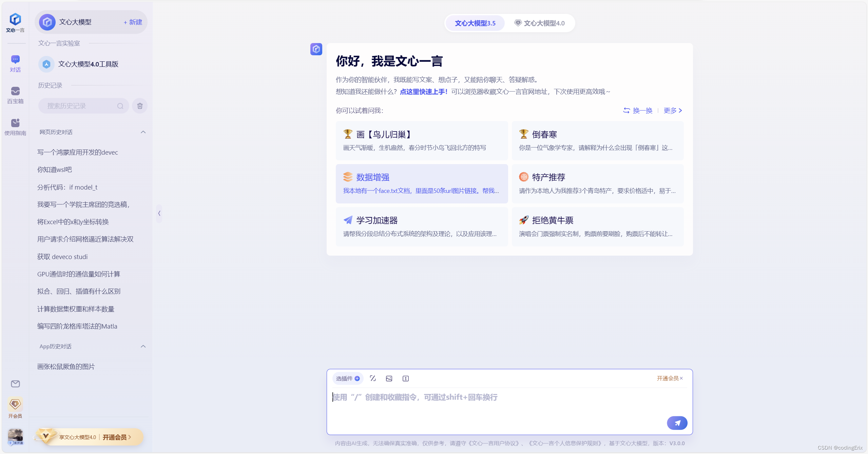This screenshot has height=454, width=868.
Task: Open App history 画张松鼠鳜鱼的图片
Action: [x=66, y=367]
